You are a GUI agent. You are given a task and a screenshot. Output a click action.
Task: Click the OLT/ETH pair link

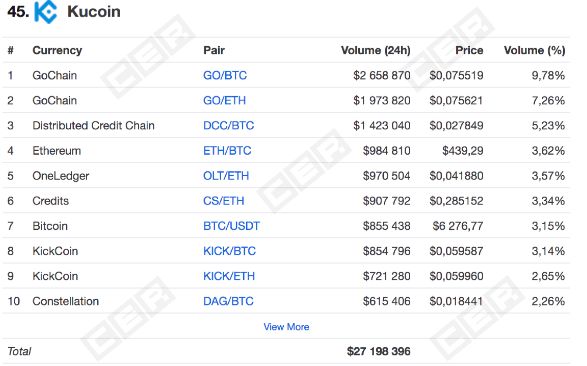coord(226,176)
